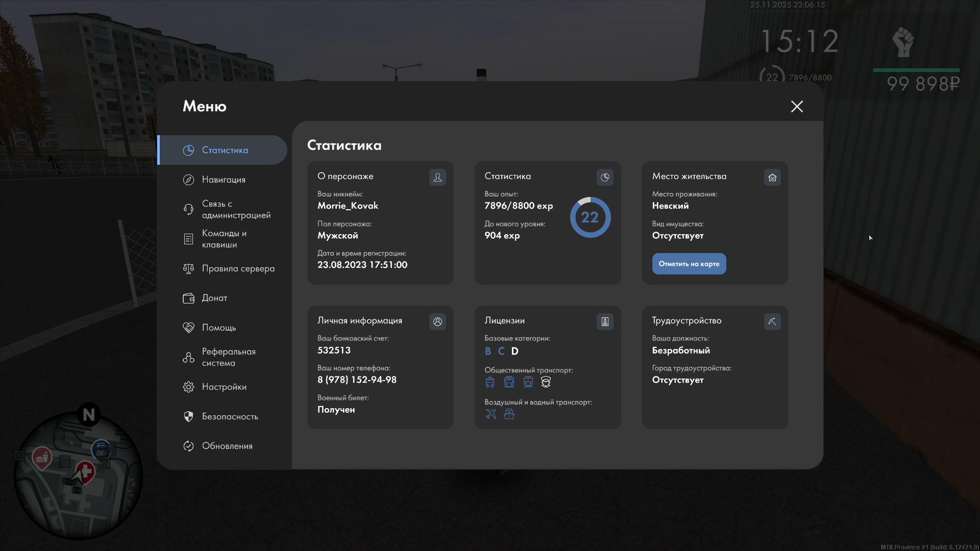This screenshot has height=551, width=980.
Task: Open the Настройки menu item
Action: coord(224,387)
